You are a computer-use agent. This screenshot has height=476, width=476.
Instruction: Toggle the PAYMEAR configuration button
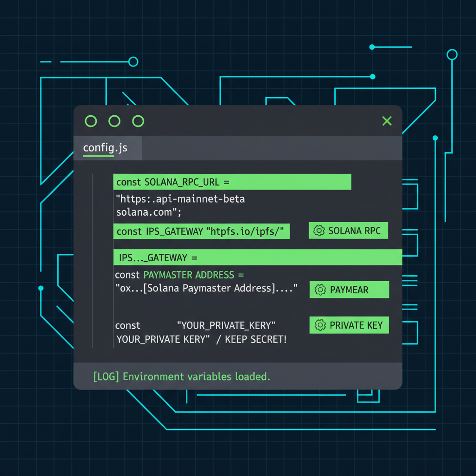click(349, 290)
